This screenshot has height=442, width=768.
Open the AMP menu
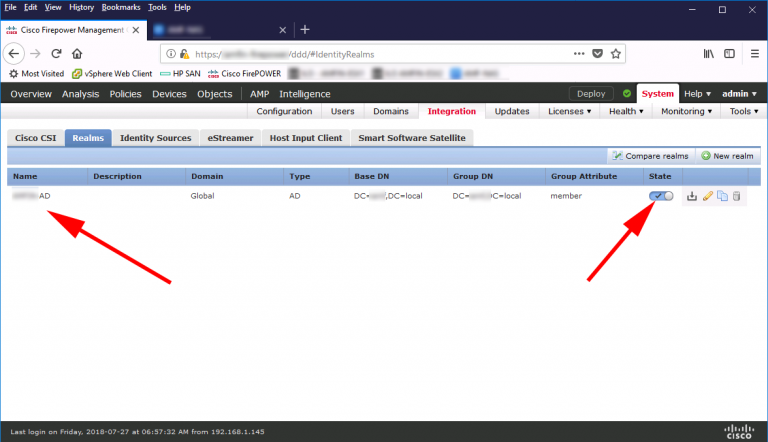[x=260, y=94]
